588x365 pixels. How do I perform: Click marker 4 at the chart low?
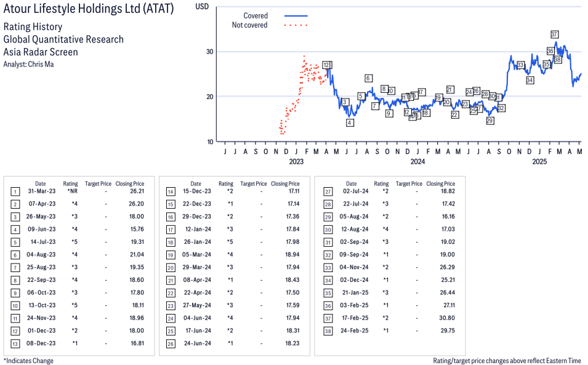(350, 122)
